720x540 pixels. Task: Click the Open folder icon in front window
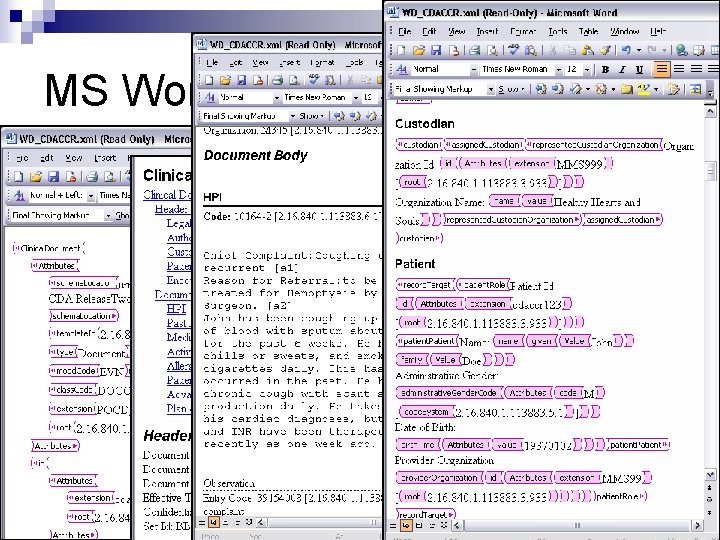click(418, 50)
